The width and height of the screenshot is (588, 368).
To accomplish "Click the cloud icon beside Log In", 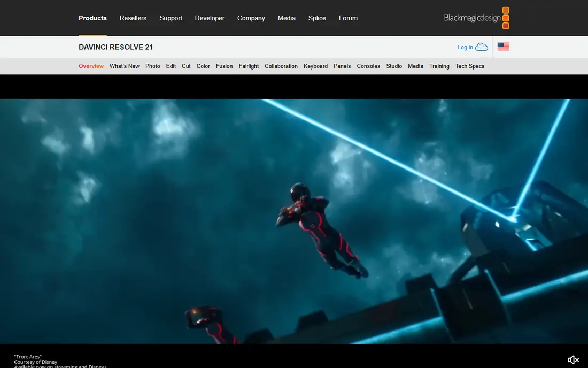I will (482, 47).
